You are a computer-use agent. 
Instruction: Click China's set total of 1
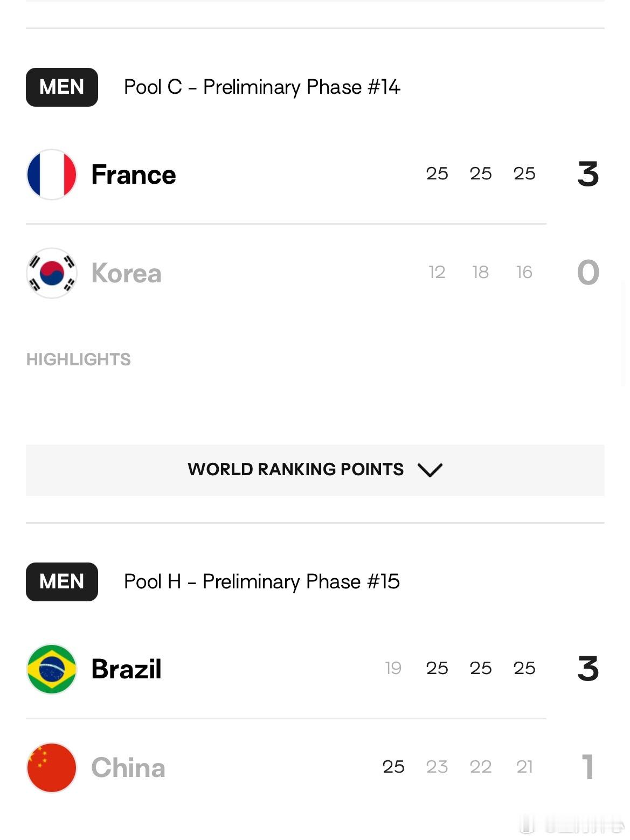(x=588, y=767)
